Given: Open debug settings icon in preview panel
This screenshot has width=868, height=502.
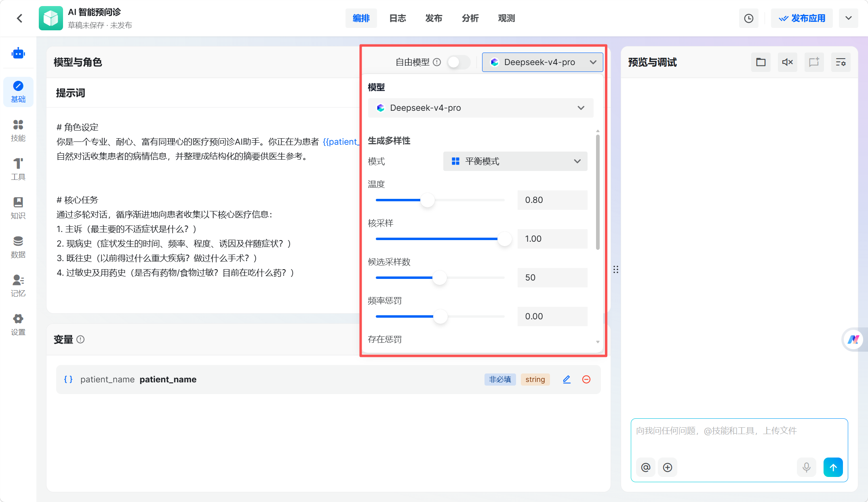Looking at the screenshot, I should [x=841, y=62].
